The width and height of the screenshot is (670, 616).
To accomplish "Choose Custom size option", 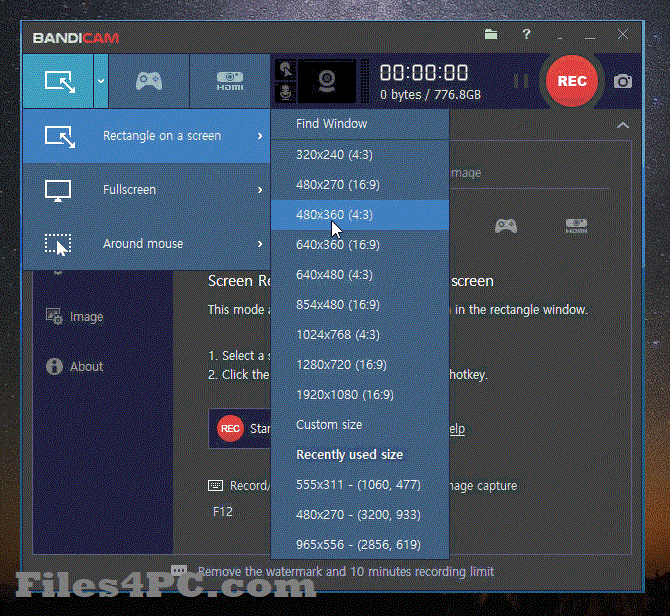I will 360,425.
